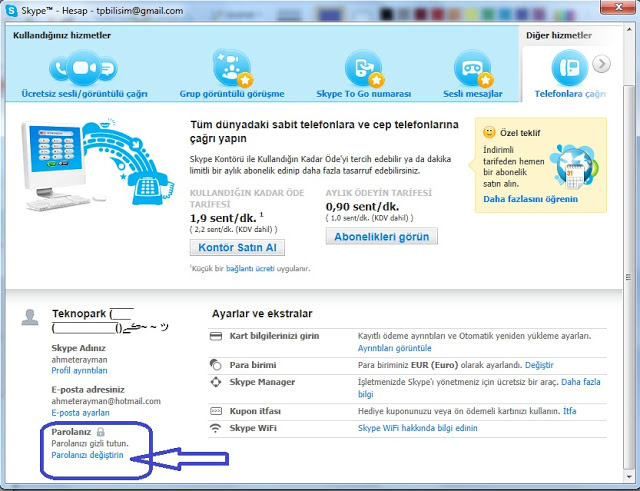
Task: Open Skype WiFi hakkında bilgi edinin link
Action: coord(418,428)
